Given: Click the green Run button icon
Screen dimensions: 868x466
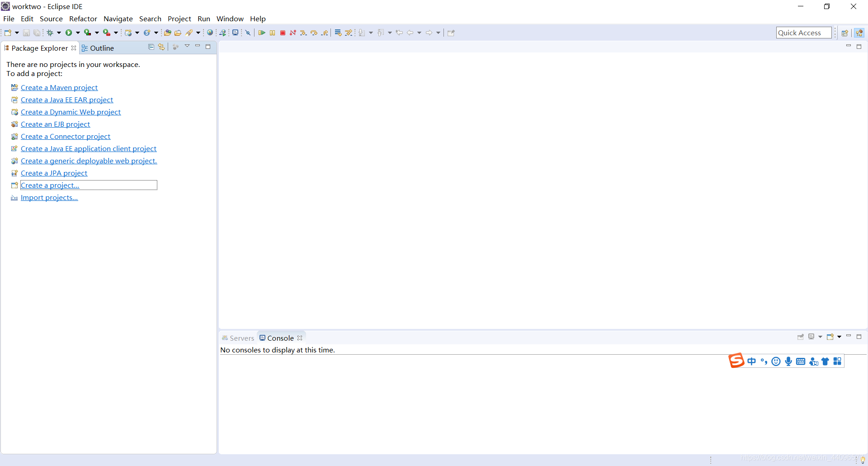Looking at the screenshot, I should point(69,33).
